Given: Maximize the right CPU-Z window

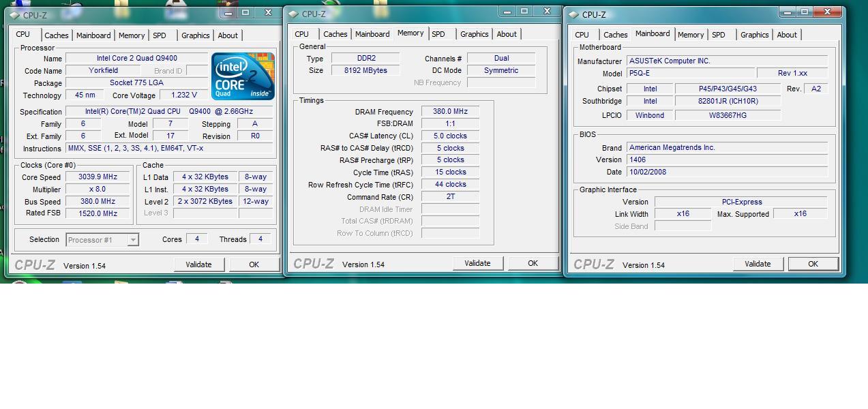Looking at the screenshot, I should click(805, 12).
